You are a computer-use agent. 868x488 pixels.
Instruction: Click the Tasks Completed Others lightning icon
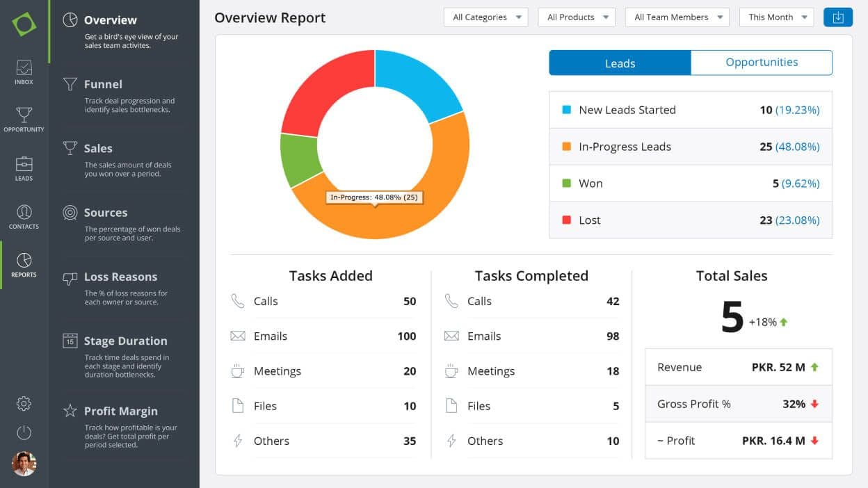click(x=451, y=441)
